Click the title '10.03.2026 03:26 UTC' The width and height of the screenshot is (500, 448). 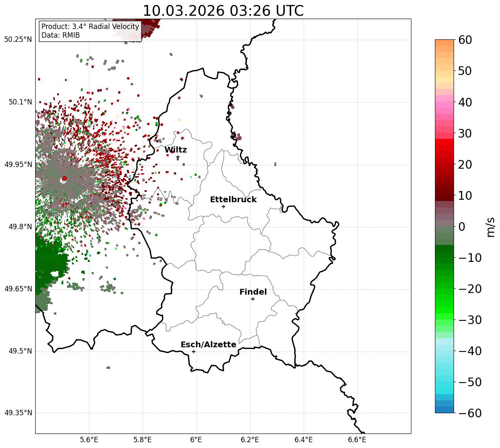(x=223, y=11)
